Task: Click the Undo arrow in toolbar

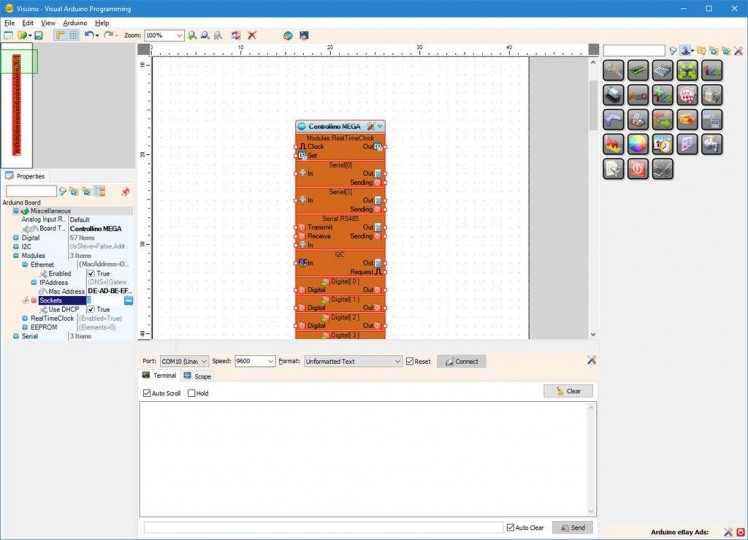Action: click(x=89, y=35)
